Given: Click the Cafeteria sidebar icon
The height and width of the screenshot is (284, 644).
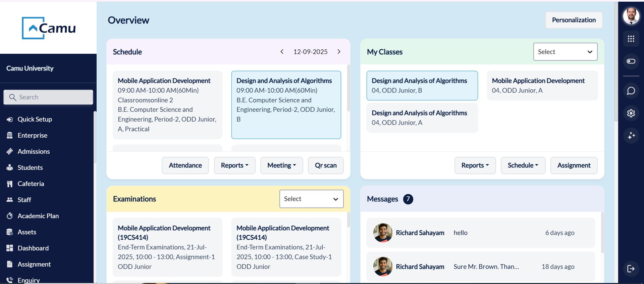Looking at the screenshot, I should (10, 184).
